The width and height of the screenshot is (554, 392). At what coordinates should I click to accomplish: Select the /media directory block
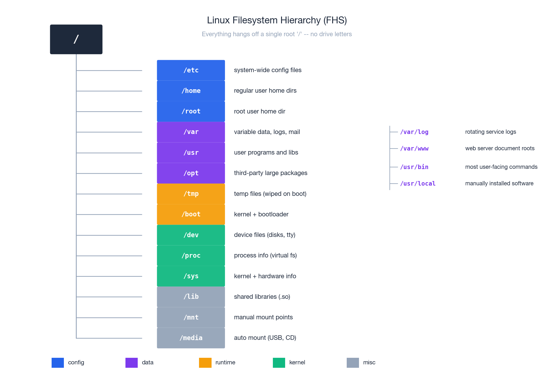[x=191, y=338]
